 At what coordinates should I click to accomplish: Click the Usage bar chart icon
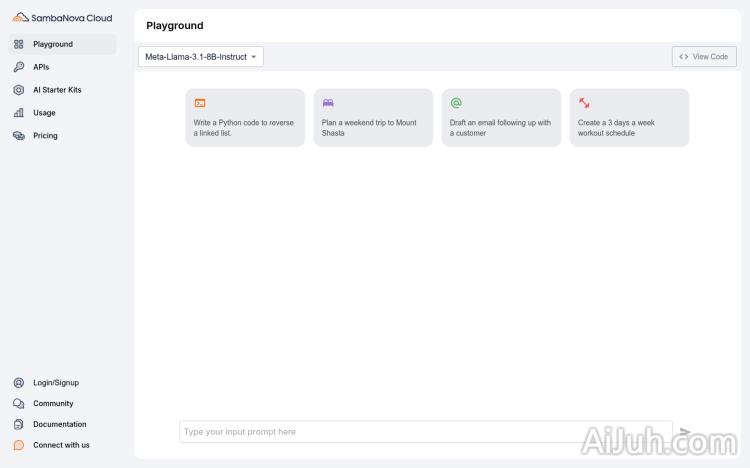[19, 113]
